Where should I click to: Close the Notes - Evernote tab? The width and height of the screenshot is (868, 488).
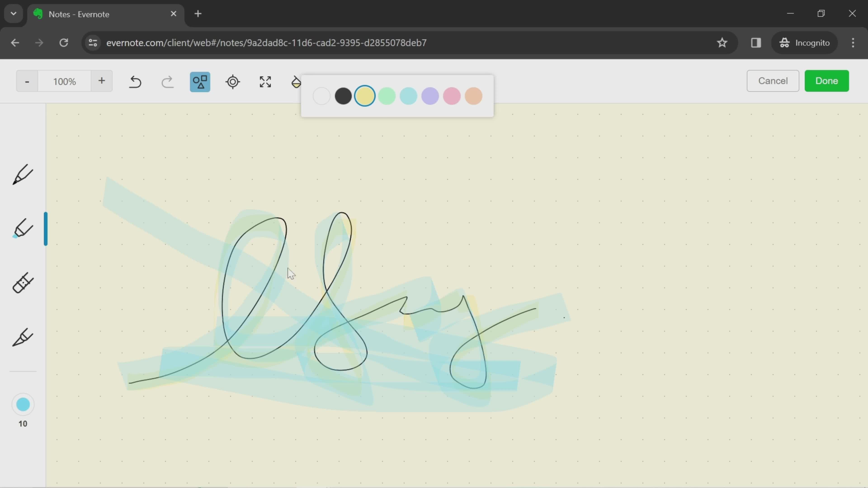[x=174, y=14]
